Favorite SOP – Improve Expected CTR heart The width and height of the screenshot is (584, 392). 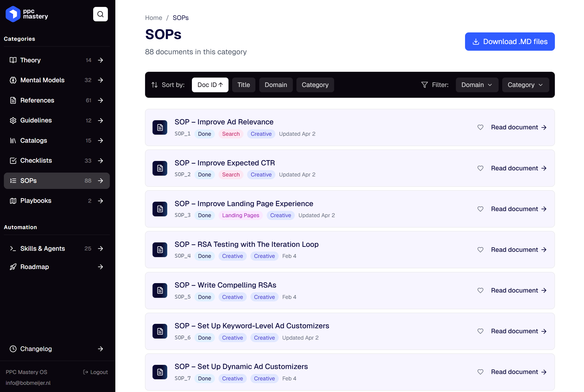480,168
